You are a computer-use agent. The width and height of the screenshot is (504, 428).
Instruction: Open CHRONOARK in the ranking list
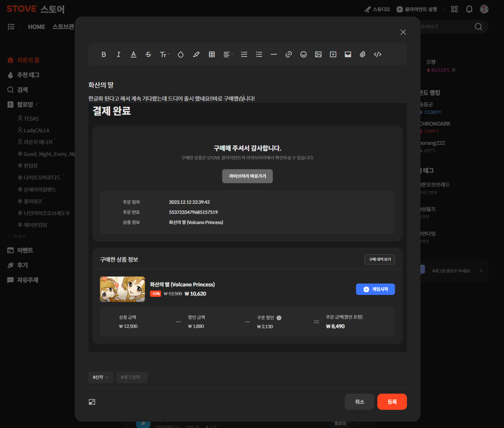[x=435, y=124]
